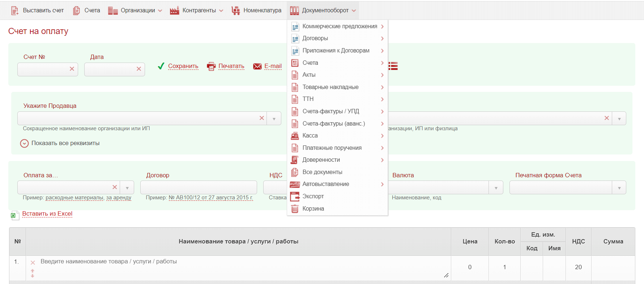Click the green checkmark Save icon

coord(161,66)
